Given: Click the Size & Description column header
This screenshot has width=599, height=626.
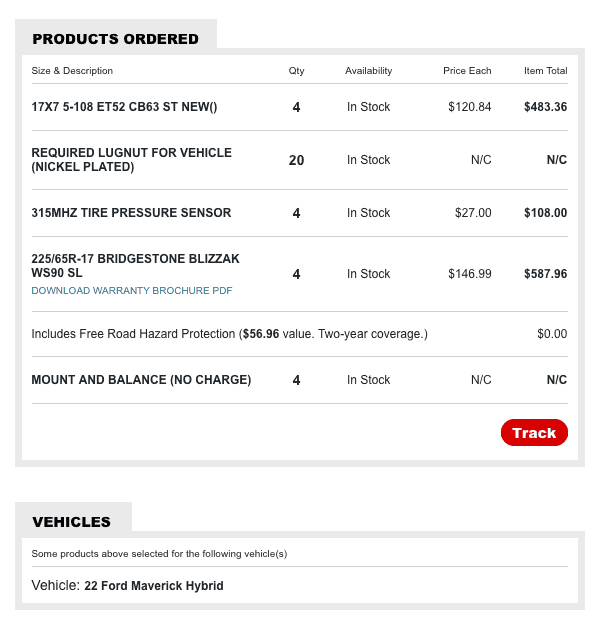Looking at the screenshot, I should [72, 71].
